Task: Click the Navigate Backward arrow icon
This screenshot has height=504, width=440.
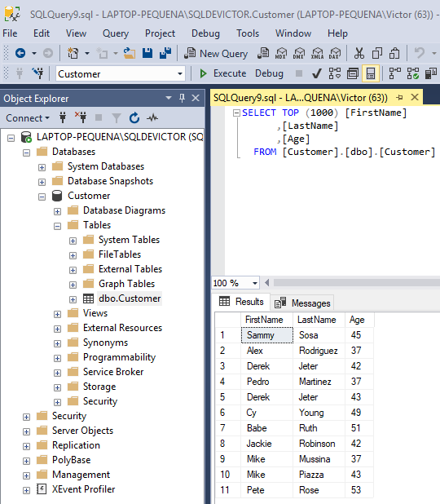Action: pyautogui.click(x=20, y=53)
